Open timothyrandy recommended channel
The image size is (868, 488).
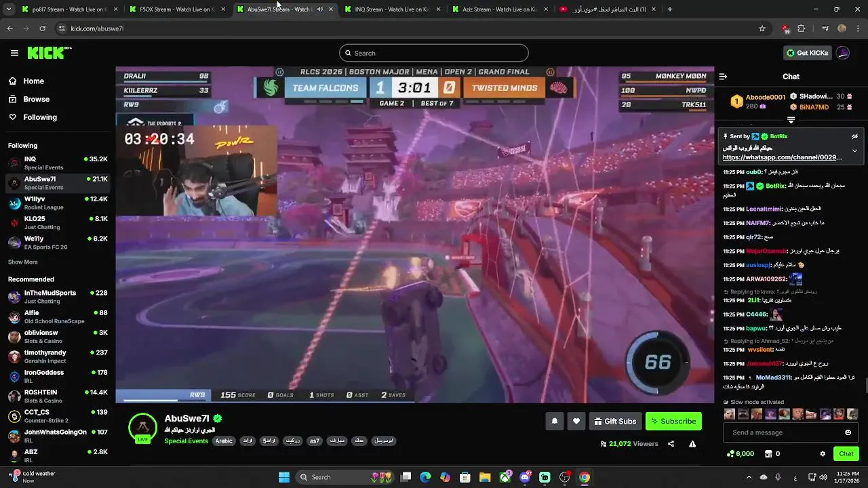click(58, 357)
